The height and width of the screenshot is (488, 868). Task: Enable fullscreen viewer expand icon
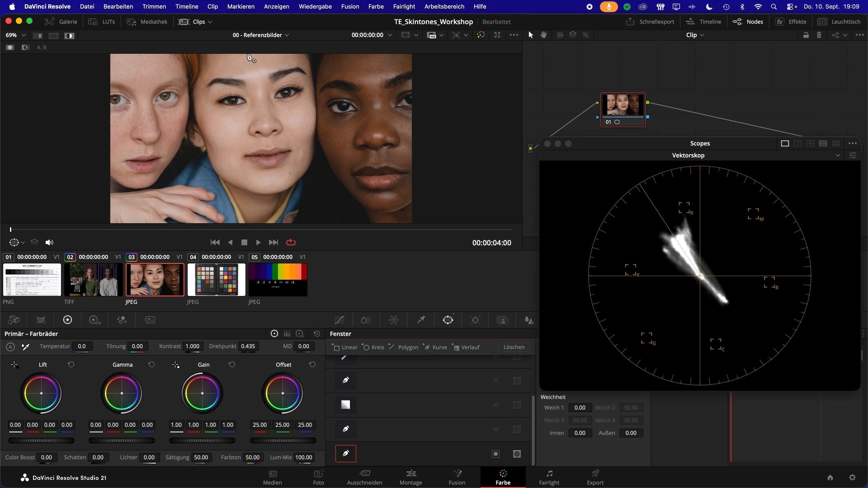coord(497,35)
